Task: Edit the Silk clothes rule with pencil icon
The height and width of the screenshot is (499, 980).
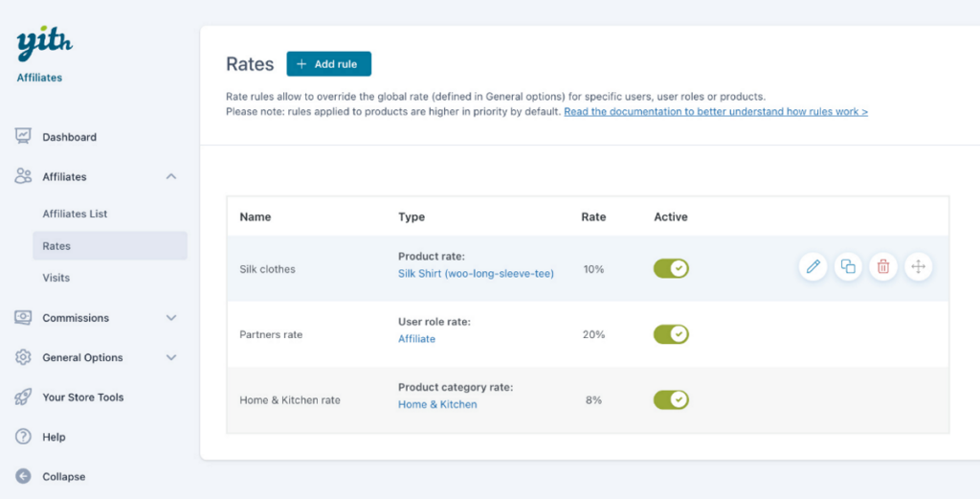Action: coord(813,267)
